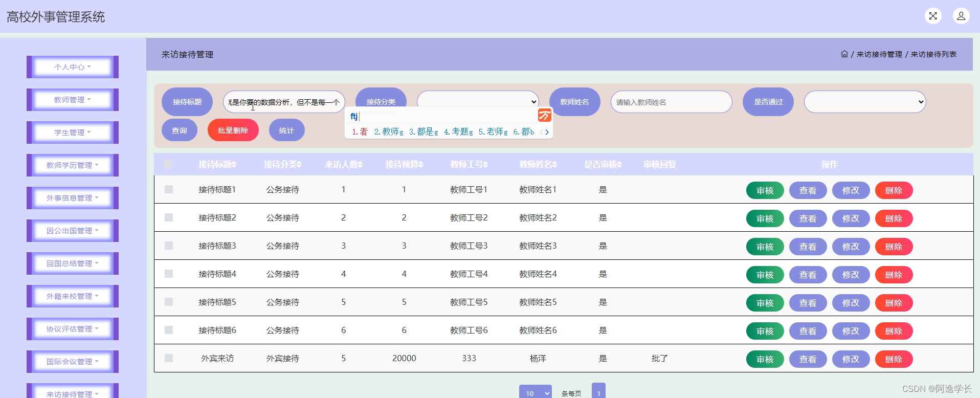Expand 因公出国管理 sidebar menu
This screenshot has height=398, width=980.
pos(73,231)
